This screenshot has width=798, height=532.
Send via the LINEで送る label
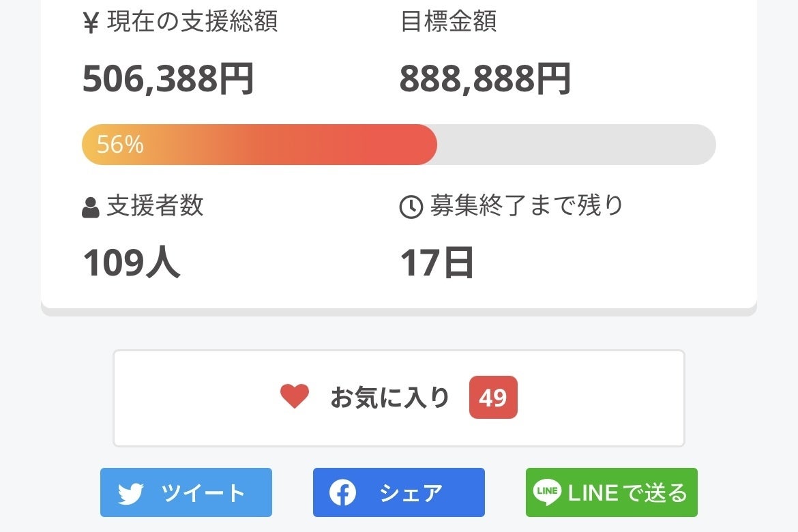pyautogui.click(x=627, y=493)
